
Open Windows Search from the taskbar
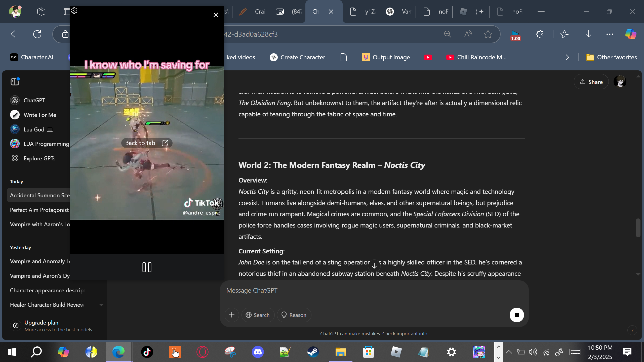(36, 352)
